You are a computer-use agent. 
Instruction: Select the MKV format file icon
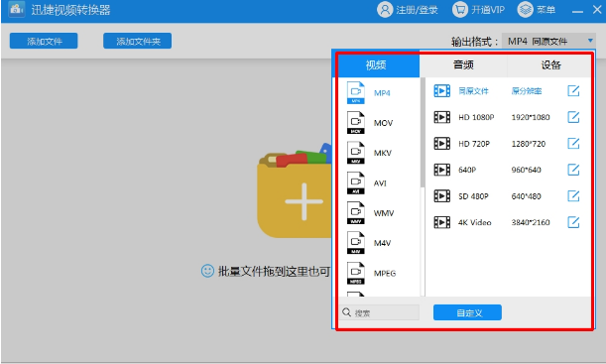[x=355, y=153]
